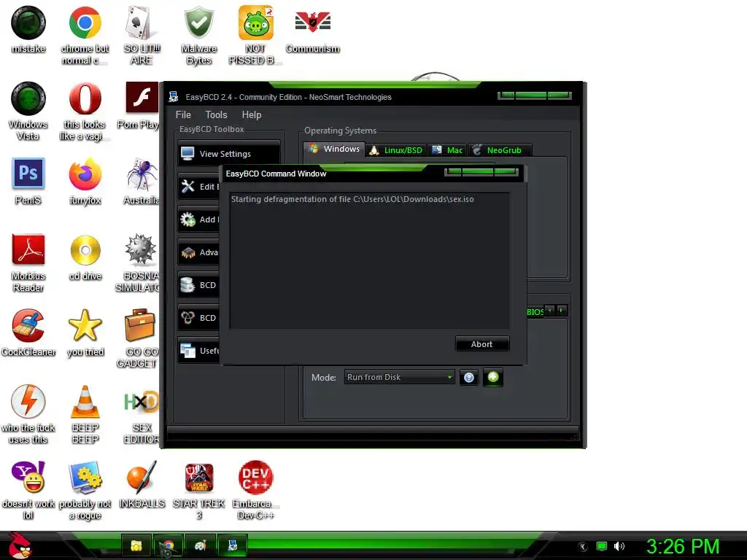Open the File menu in EasyBCD
The image size is (747, 560).
(x=183, y=114)
